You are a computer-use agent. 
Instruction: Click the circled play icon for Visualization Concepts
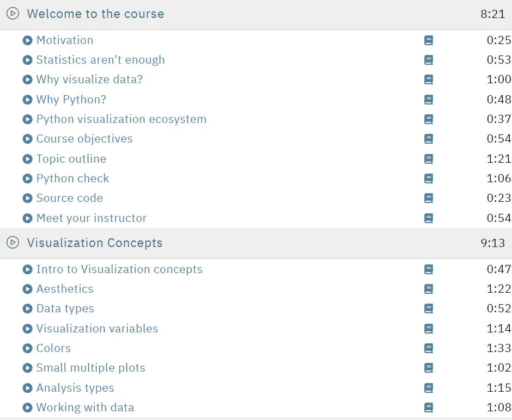pos(13,243)
